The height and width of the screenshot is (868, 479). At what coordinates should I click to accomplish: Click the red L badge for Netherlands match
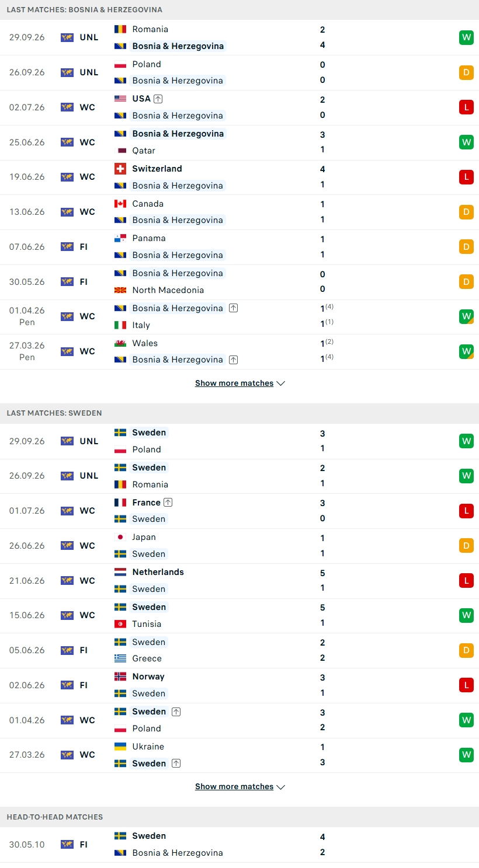coord(466,581)
